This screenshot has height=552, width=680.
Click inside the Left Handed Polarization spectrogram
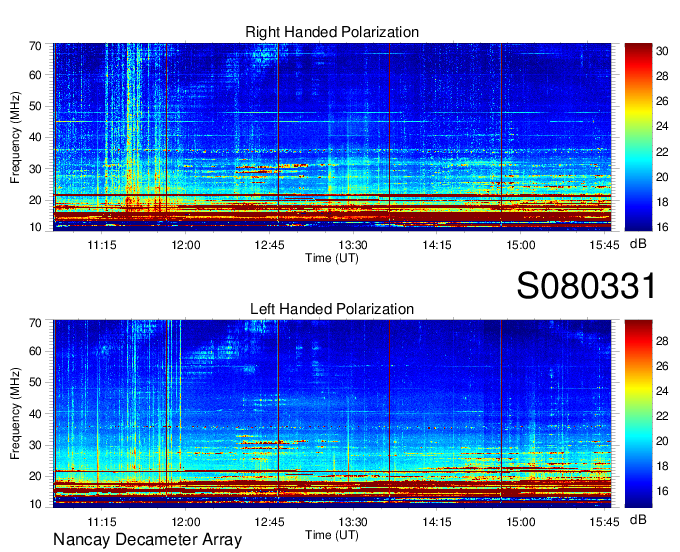332,414
